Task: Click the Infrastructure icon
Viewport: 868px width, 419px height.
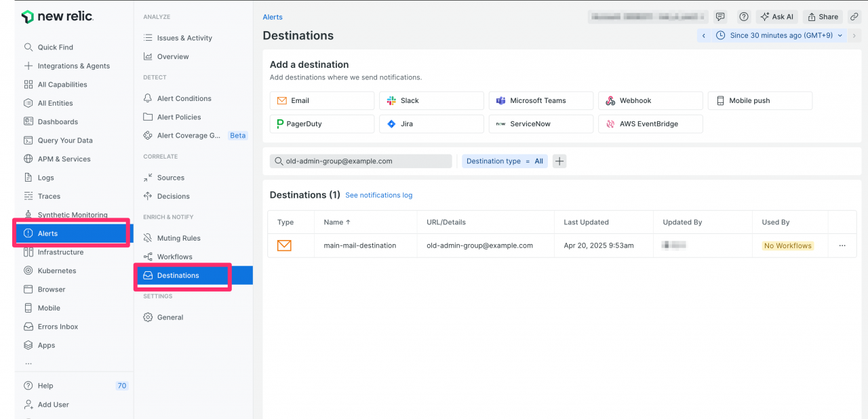Action: pos(28,252)
